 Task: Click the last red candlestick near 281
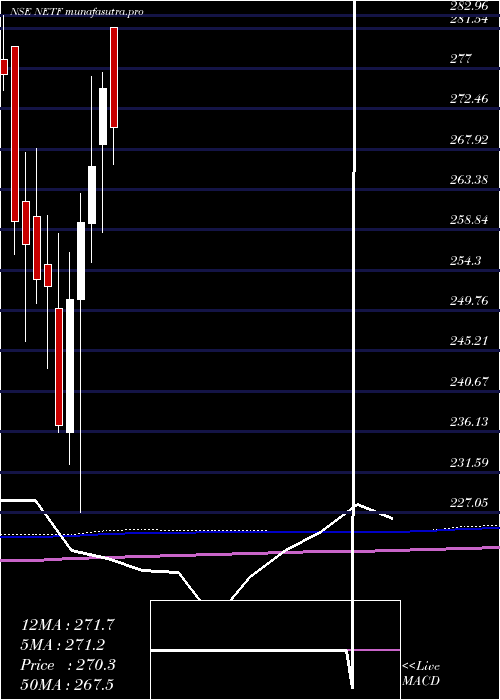pyautogui.click(x=114, y=78)
